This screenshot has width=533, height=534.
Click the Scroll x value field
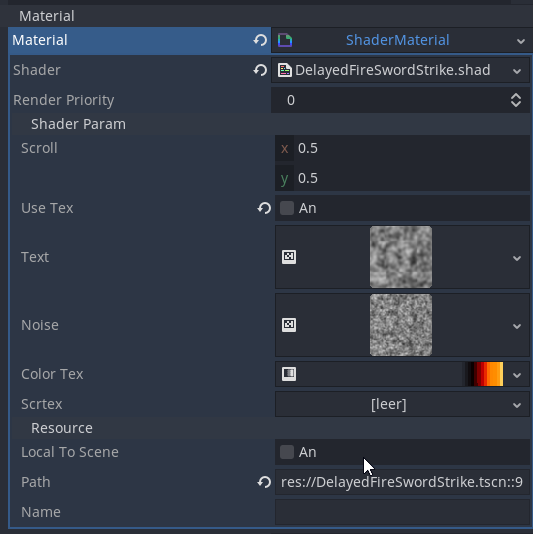tap(402, 148)
